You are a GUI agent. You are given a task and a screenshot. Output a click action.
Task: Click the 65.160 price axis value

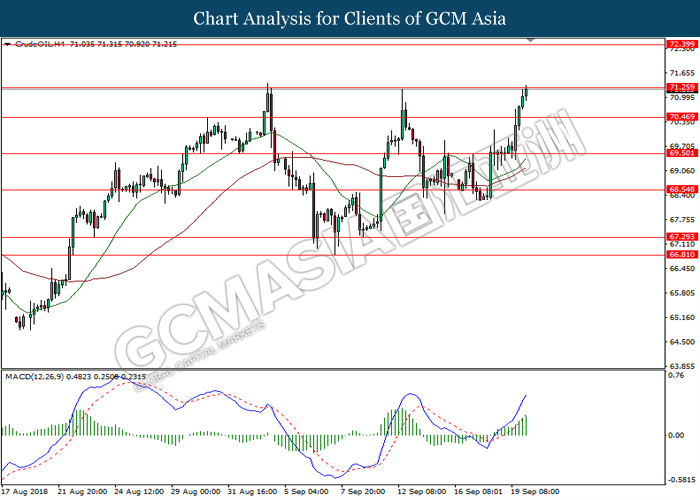tap(683, 317)
